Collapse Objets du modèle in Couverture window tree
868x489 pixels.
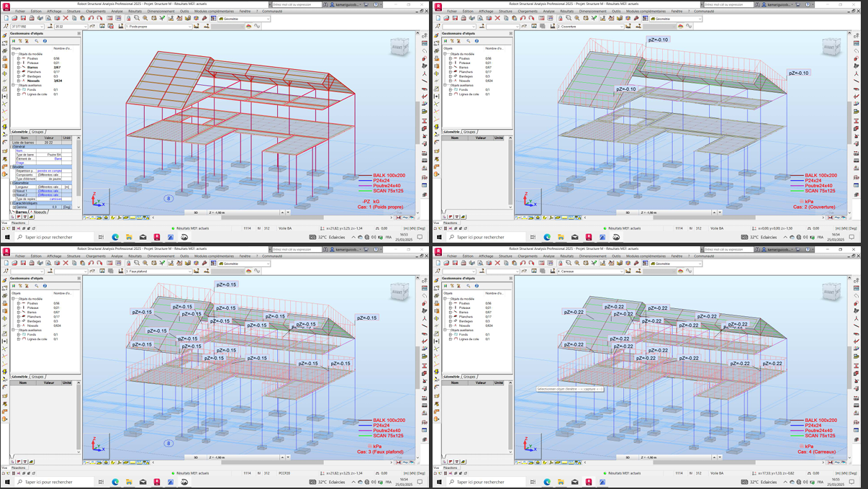pyautogui.click(x=445, y=54)
